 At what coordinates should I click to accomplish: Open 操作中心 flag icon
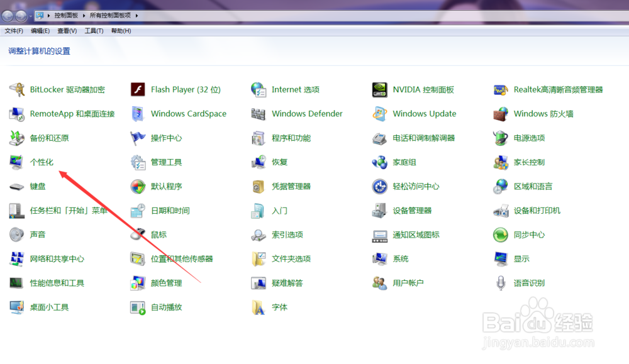(x=138, y=138)
